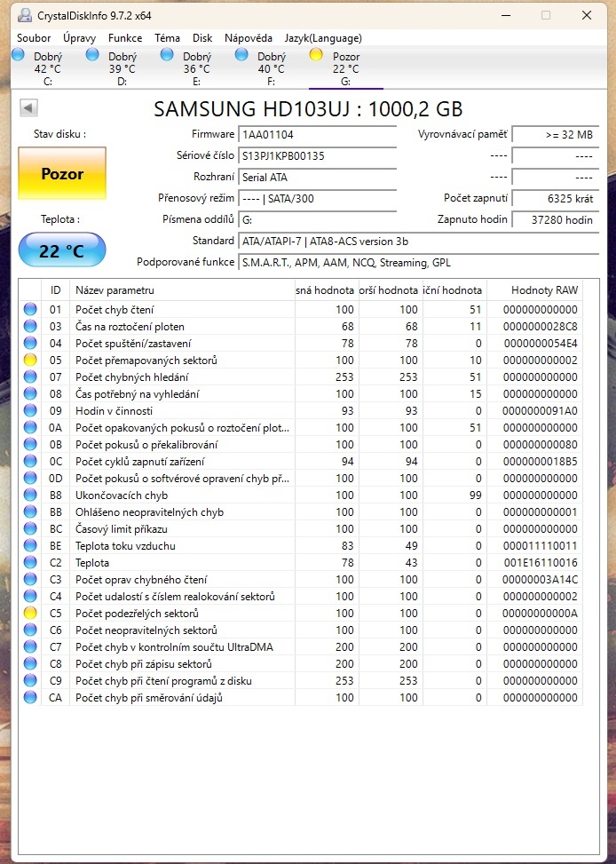Click the blue status icon for ID 0A

click(x=30, y=428)
